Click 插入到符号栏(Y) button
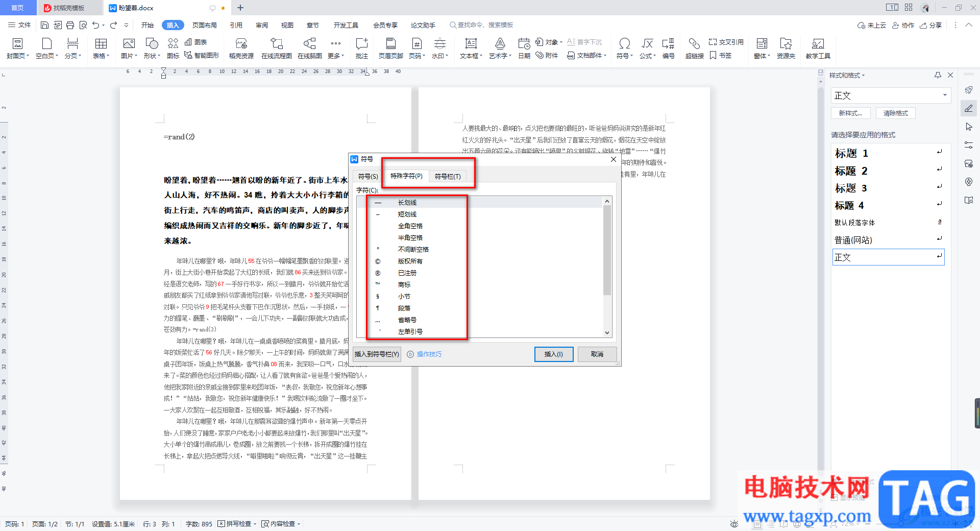Viewport: 980px width, 531px height. [377, 354]
